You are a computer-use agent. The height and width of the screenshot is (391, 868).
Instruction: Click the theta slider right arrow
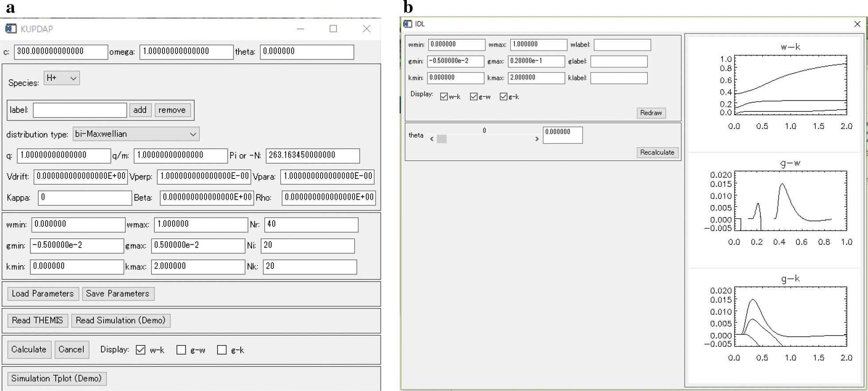(537, 139)
